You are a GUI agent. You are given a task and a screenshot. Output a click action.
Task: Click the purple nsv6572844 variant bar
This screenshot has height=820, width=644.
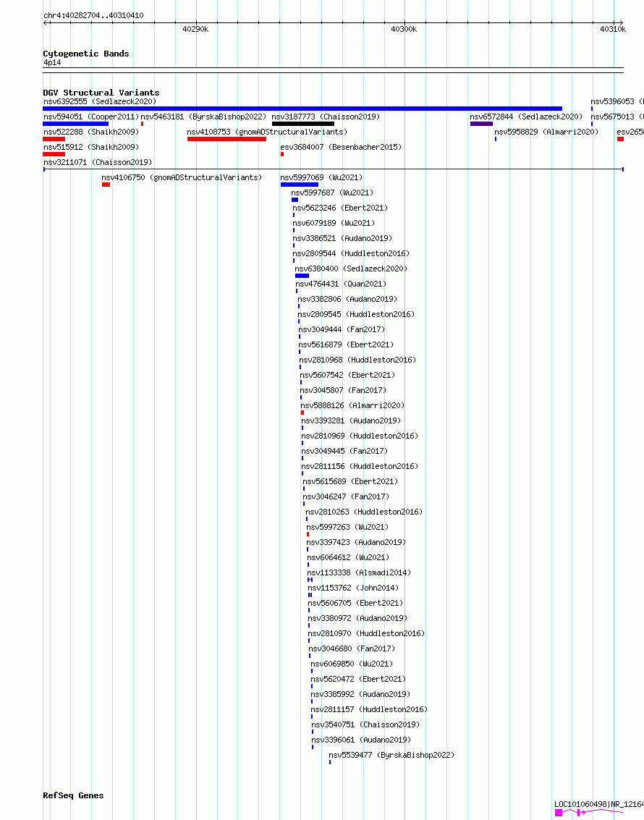[481, 124]
